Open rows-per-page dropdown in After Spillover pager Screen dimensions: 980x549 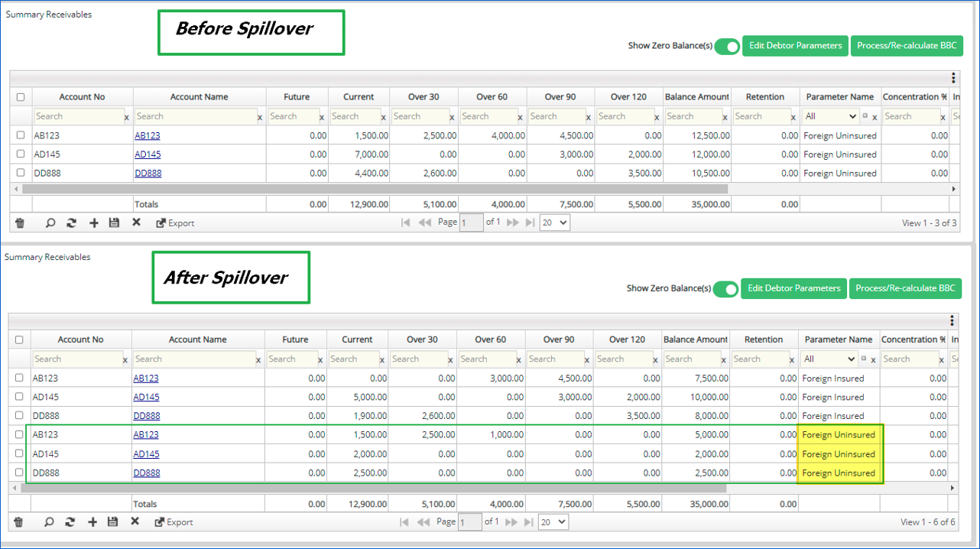[554, 521]
